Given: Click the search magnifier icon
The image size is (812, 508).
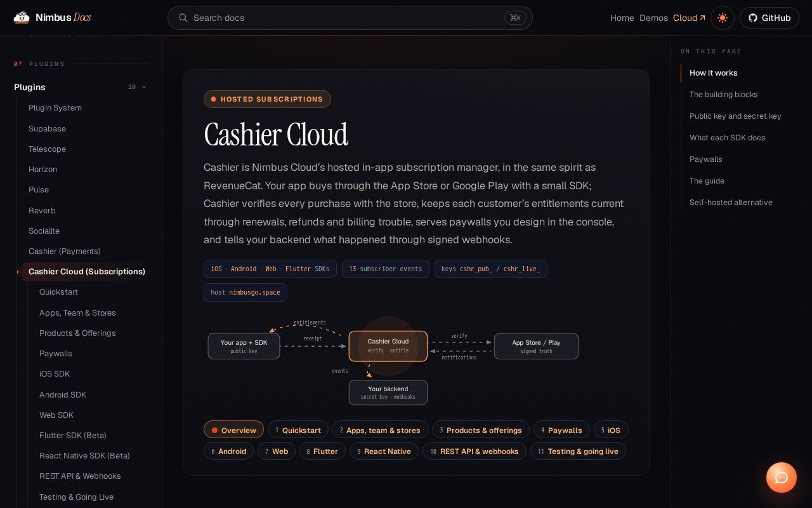Looking at the screenshot, I should point(183,18).
